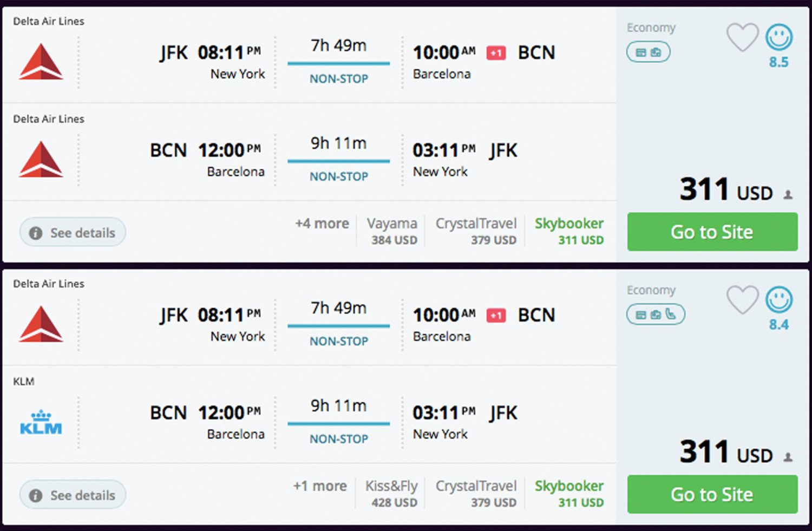Screen dimensions: 812x531
Task: Favorite the second flight with heart icon
Action: tap(742, 300)
